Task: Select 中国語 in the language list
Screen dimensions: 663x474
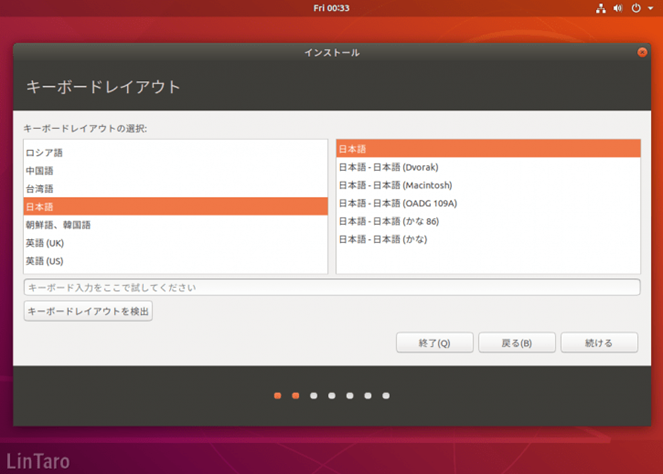Action: [175, 171]
